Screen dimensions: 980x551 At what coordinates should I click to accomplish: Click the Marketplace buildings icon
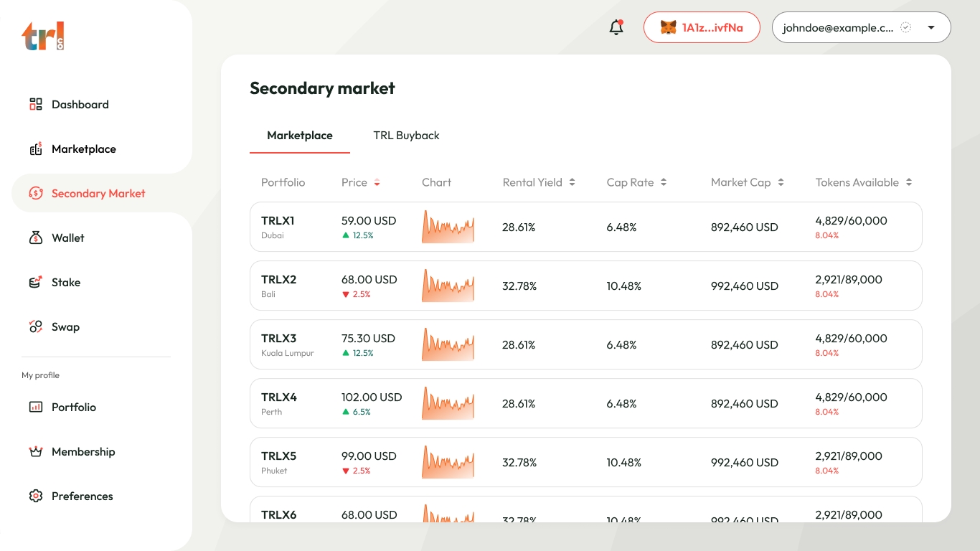tap(36, 149)
